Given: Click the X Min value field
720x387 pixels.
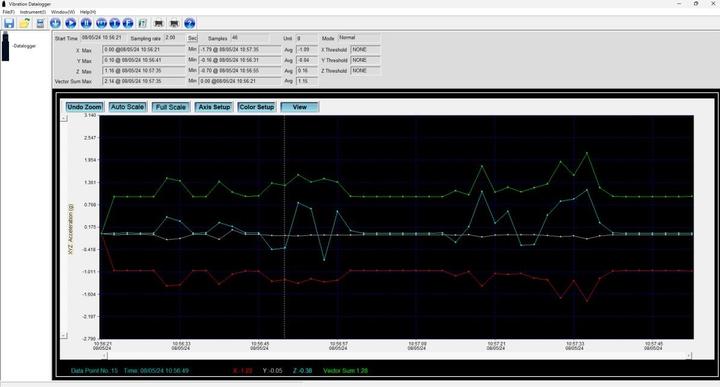Looking at the screenshot, I should click(x=240, y=49).
